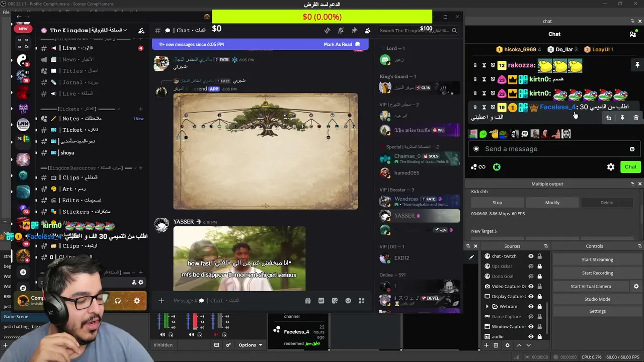Click Start Virtual Camera button

(591, 287)
